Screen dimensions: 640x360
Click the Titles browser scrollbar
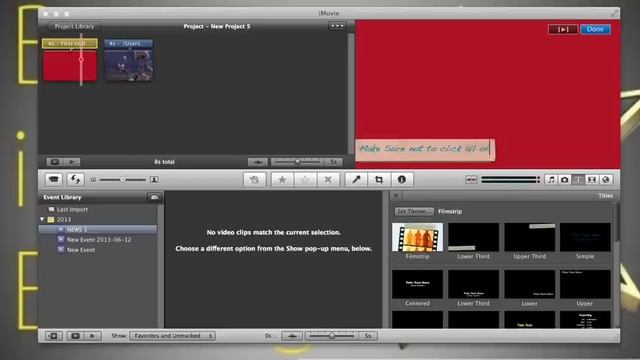point(616,222)
